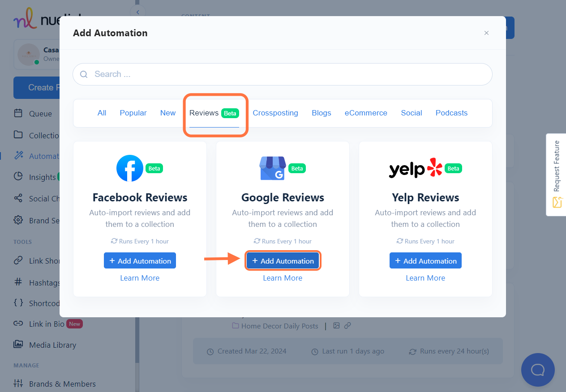Click the Search field in Add Automation
Image resolution: width=566 pixels, height=392 pixels.
click(283, 74)
